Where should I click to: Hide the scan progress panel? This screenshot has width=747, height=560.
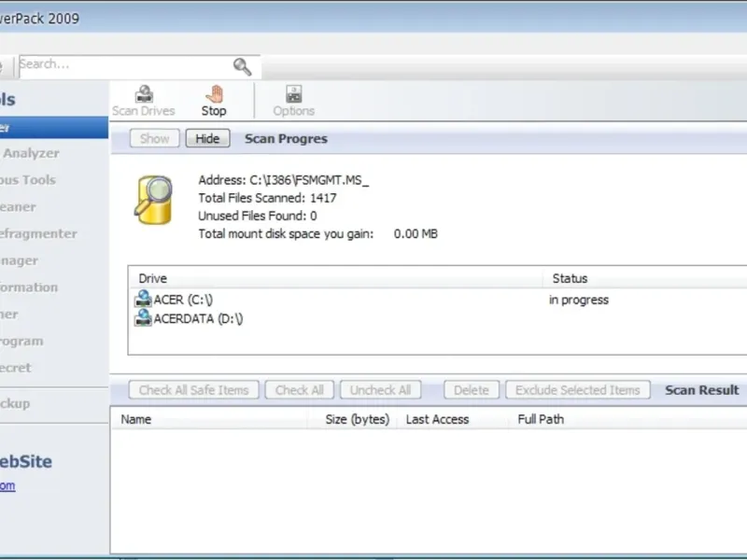pos(207,138)
